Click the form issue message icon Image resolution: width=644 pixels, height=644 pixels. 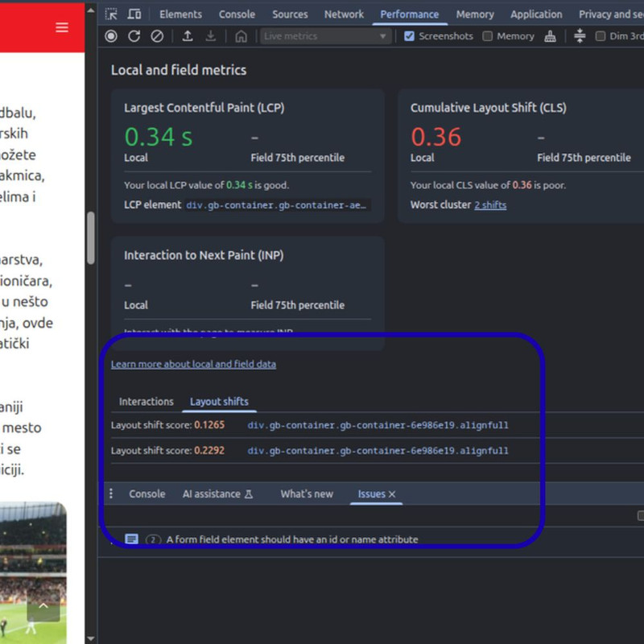tap(131, 539)
